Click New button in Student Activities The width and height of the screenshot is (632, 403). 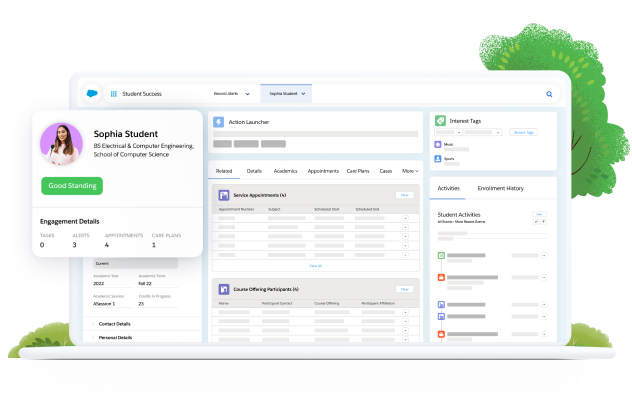[539, 214]
